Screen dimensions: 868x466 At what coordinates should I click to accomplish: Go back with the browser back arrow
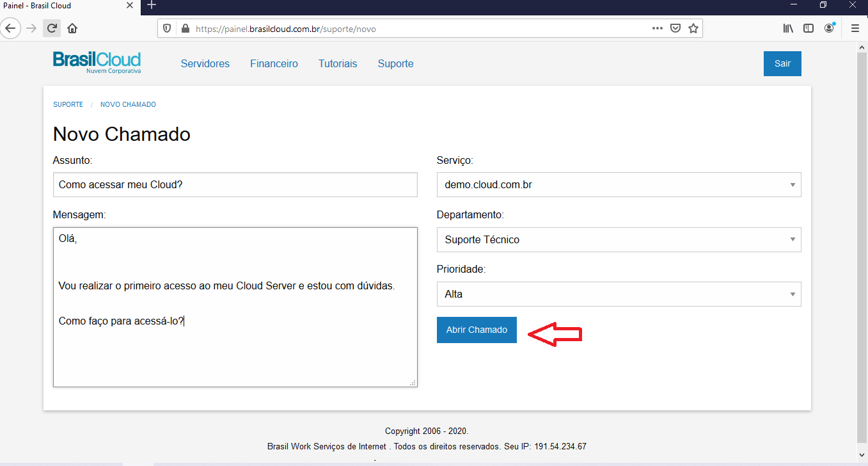click(10, 28)
